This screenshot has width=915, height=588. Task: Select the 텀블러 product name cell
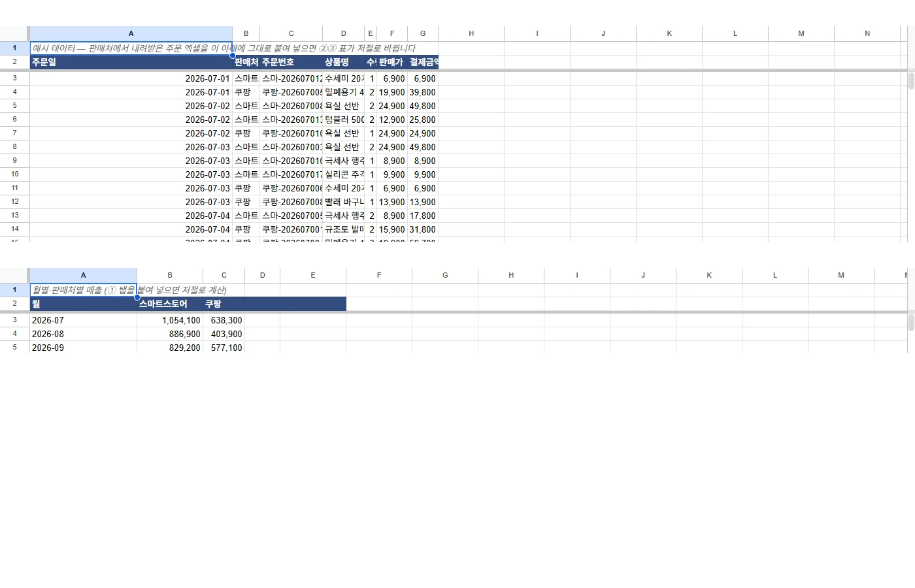(x=344, y=120)
